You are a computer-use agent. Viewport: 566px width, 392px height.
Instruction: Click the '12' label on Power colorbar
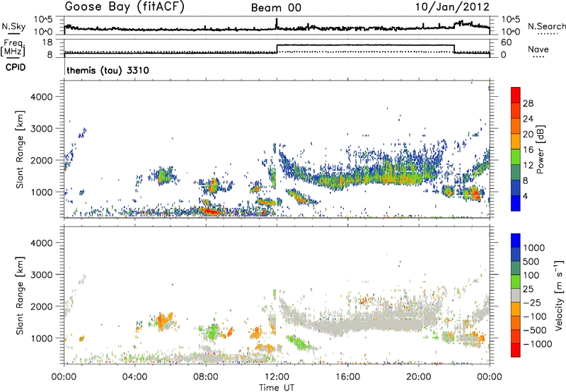click(x=528, y=166)
